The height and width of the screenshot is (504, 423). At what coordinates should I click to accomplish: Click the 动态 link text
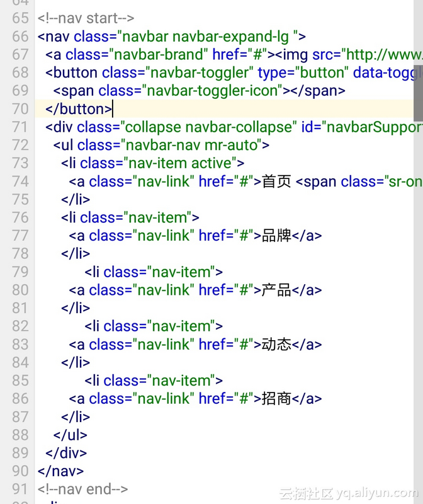(x=276, y=344)
